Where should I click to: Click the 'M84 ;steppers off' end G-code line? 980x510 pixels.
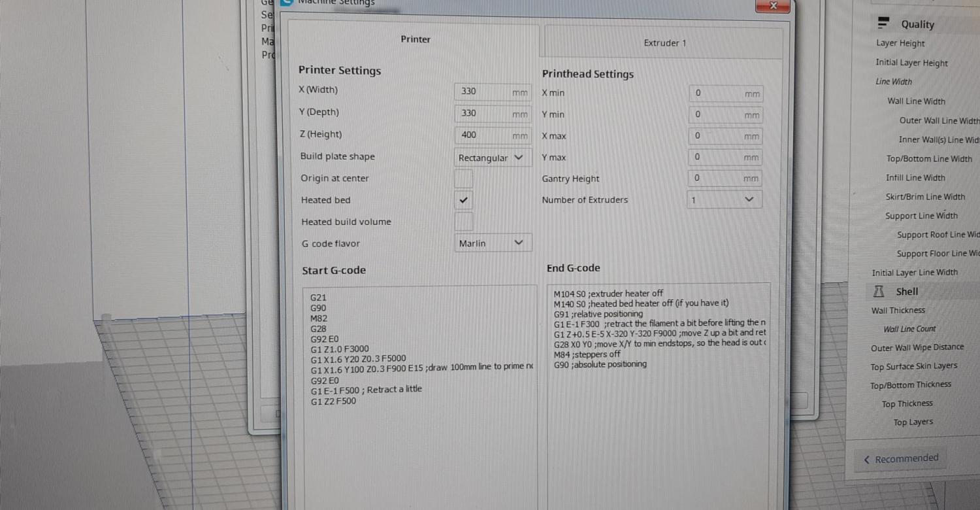[x=587, y=354]
